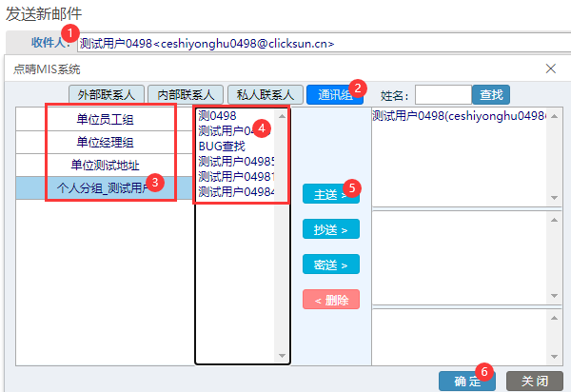This screenshot has width=571, height=392.
Task: Switch to the 内部联系人 tab
Action: [x=187, y=95]
